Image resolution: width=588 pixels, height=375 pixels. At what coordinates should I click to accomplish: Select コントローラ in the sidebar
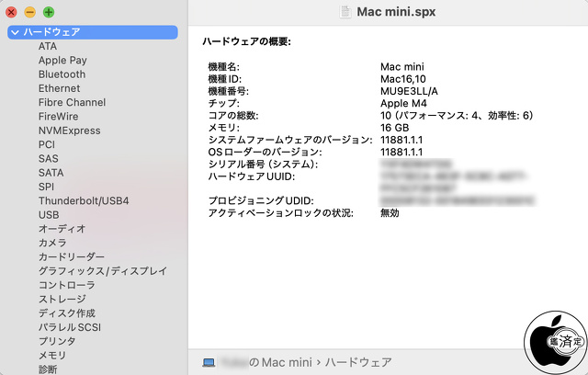[67, 285]
